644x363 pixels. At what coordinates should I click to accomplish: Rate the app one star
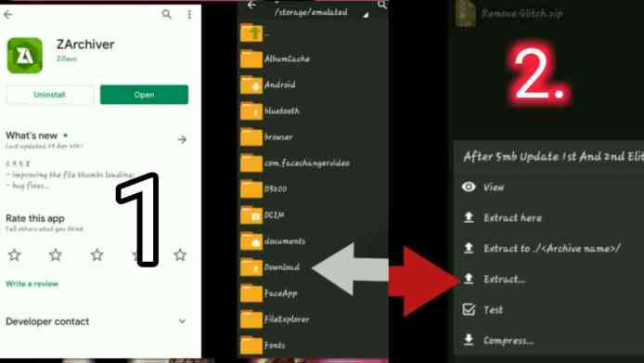click(14, 255)
